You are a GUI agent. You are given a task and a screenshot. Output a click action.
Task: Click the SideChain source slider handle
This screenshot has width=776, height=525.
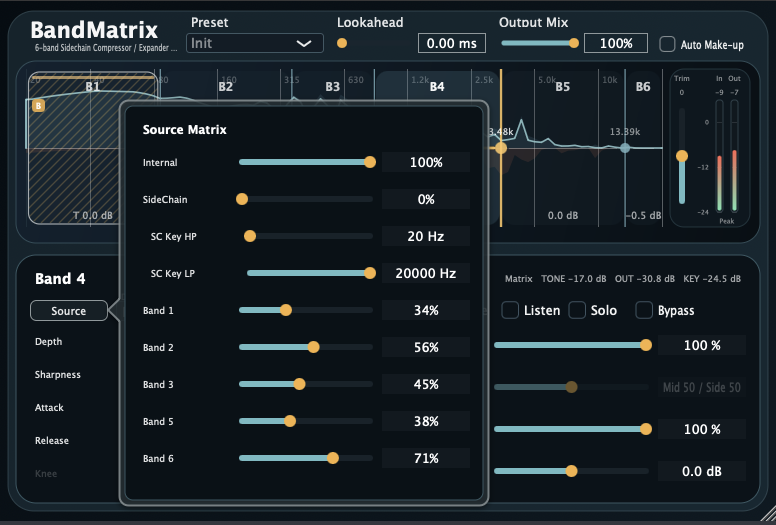pos(242,199)
